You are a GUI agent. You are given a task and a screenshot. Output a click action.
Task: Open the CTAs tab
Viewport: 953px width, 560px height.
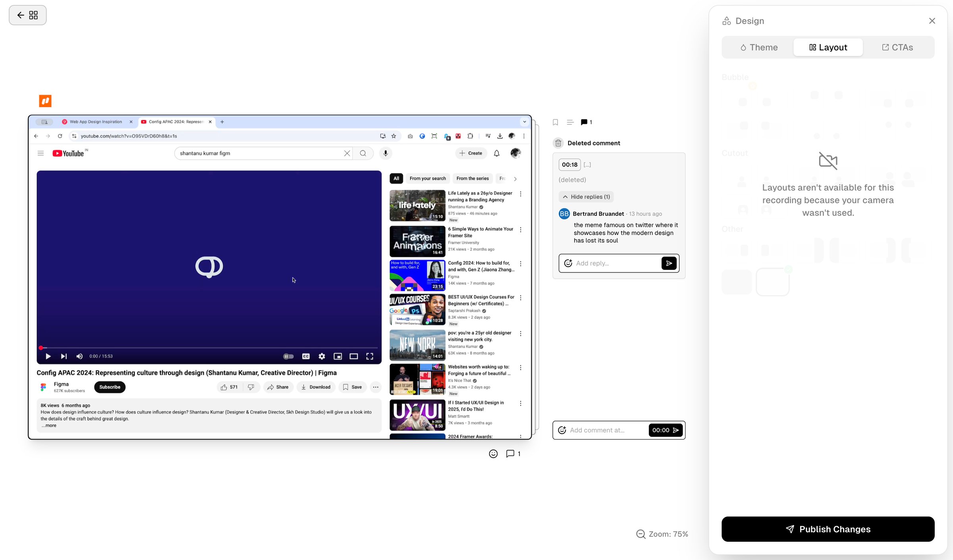(x=897, y=48)
